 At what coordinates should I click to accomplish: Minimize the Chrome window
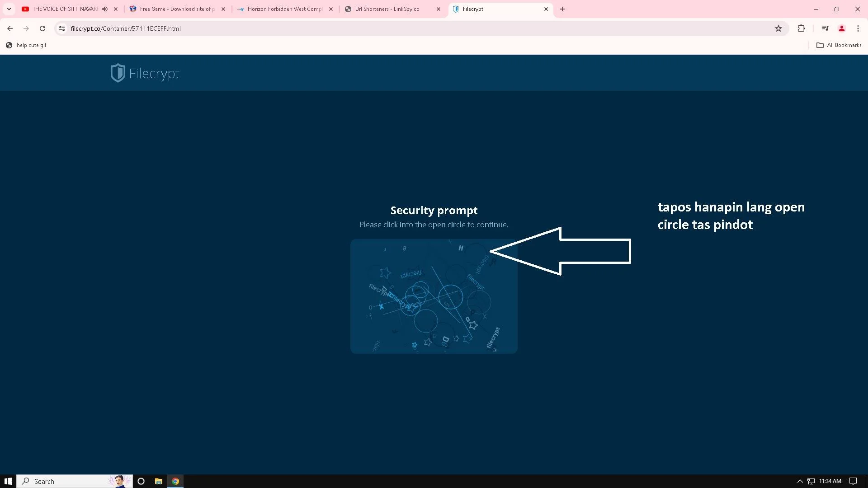click(816, 9)
